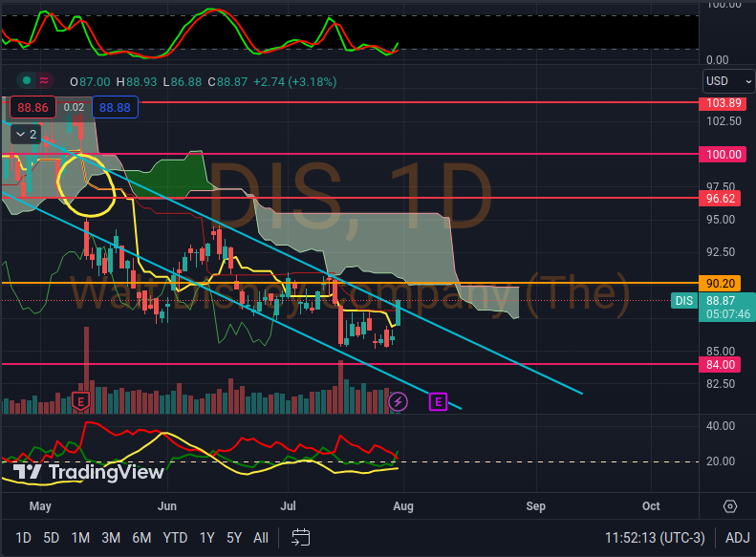Click the purple upcoming earnings E marker
Image resolution: width=756 pixels, height=557 pixels.
439,401
